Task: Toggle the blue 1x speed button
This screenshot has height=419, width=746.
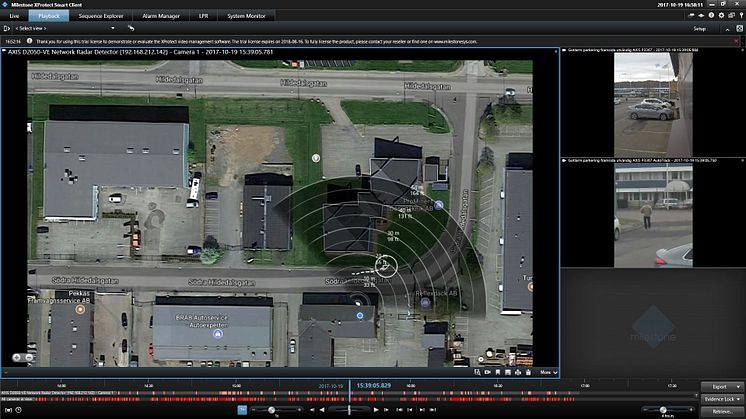Action: (242, 409)
